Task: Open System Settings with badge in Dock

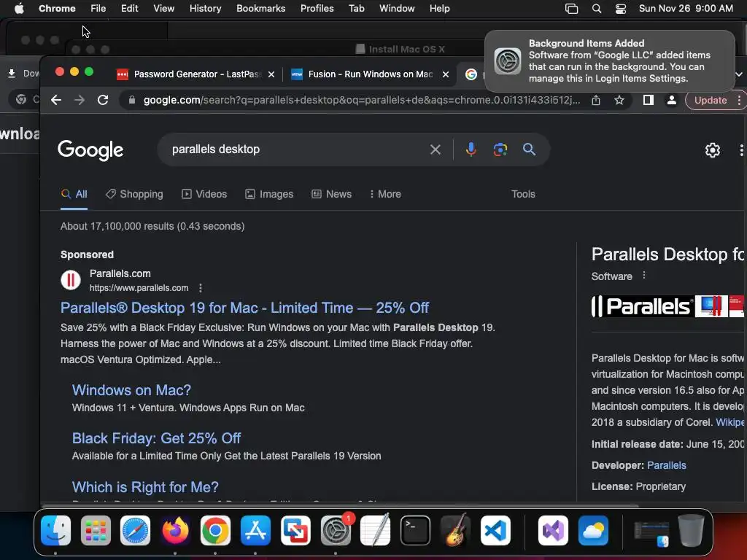Action: (336, 531)
